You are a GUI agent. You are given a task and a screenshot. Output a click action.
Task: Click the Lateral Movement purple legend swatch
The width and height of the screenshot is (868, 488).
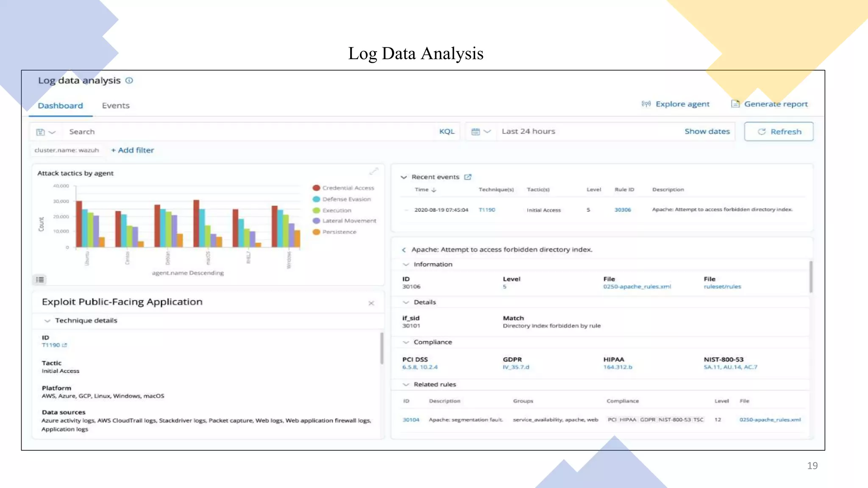[316, 221]
